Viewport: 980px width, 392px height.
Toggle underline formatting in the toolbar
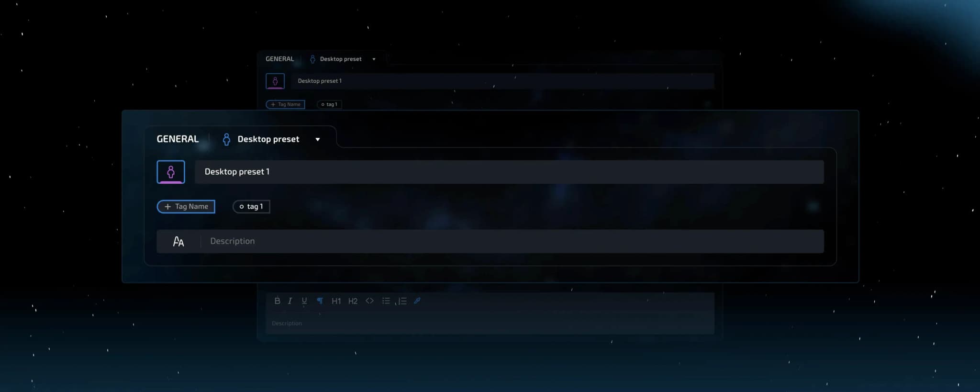304,301
